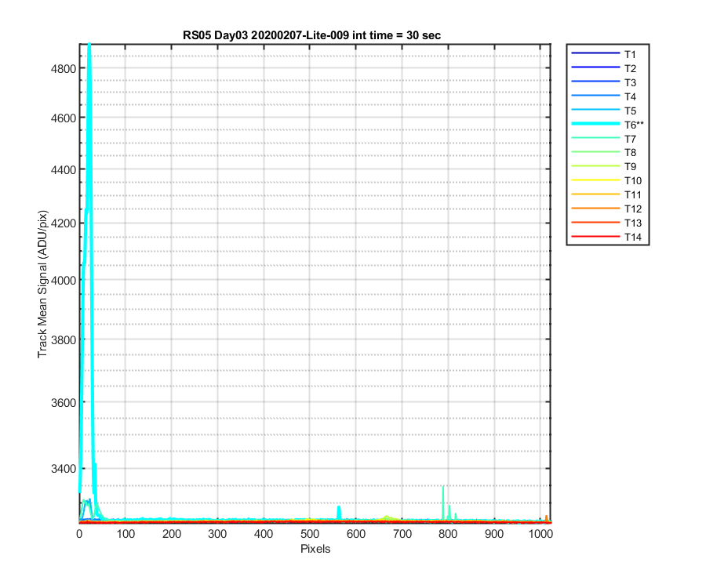The width and height of the screenshot is (706, 588).
Task: Click the T12 legend entry
Action: point(606,209)
